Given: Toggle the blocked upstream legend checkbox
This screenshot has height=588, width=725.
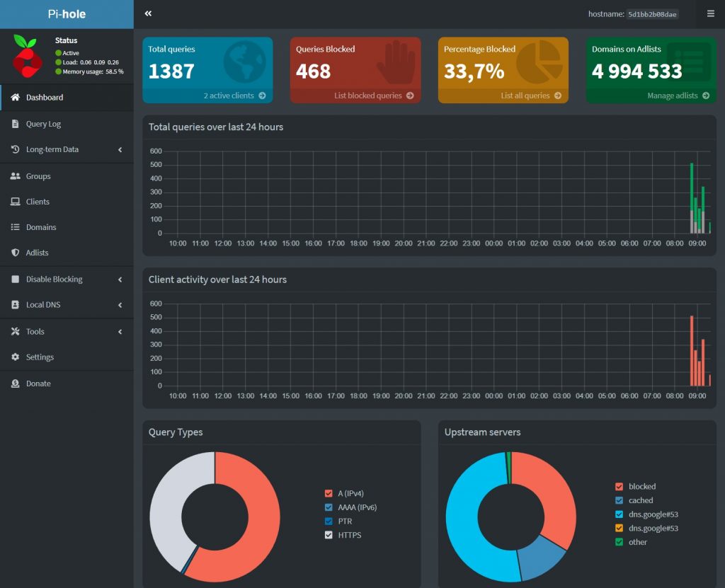Looking at the screenshot, I should 620,486.
